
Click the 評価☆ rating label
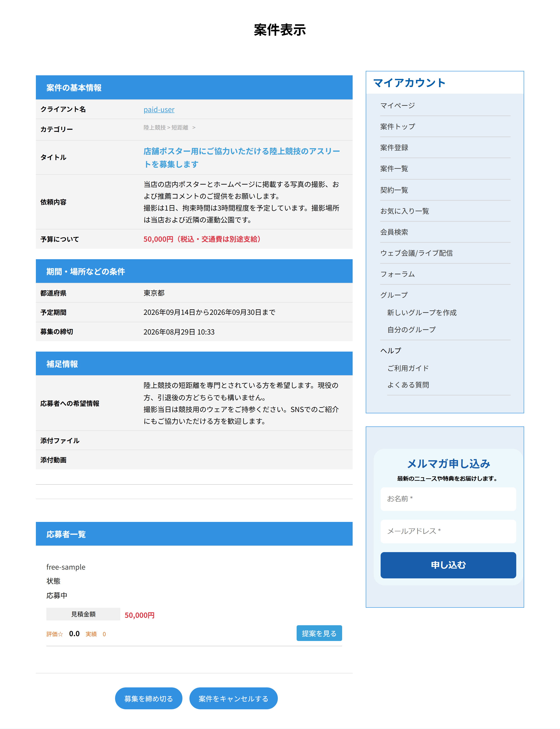point(55,634)
